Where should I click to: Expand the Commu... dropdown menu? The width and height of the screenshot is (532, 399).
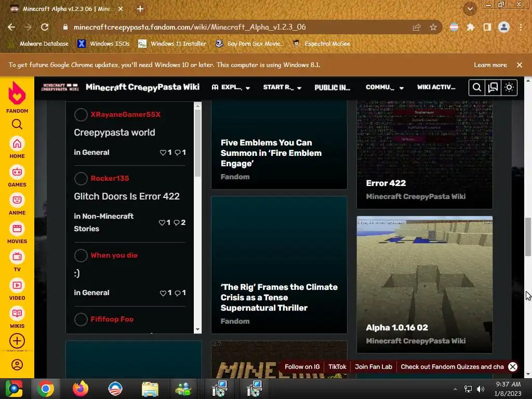click(x=384, y=87)
